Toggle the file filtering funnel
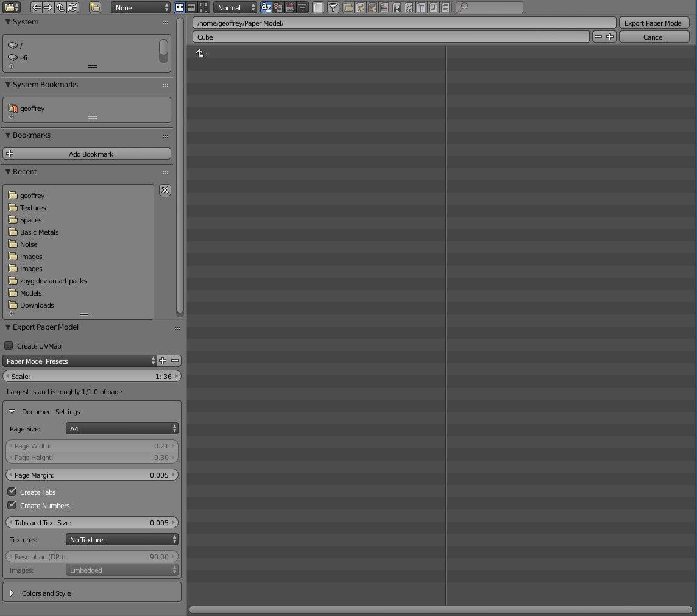This screenshot has width=697, height=616. pos(333,7)
